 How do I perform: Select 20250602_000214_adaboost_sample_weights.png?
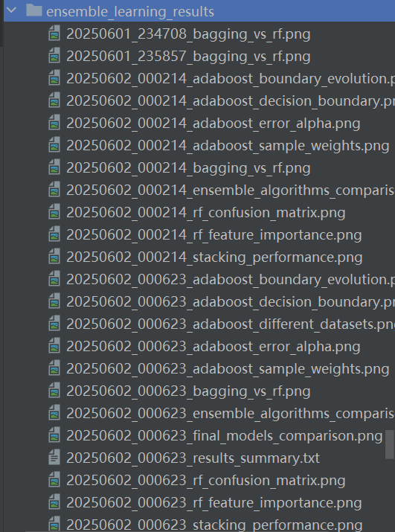tap(228, 146)
